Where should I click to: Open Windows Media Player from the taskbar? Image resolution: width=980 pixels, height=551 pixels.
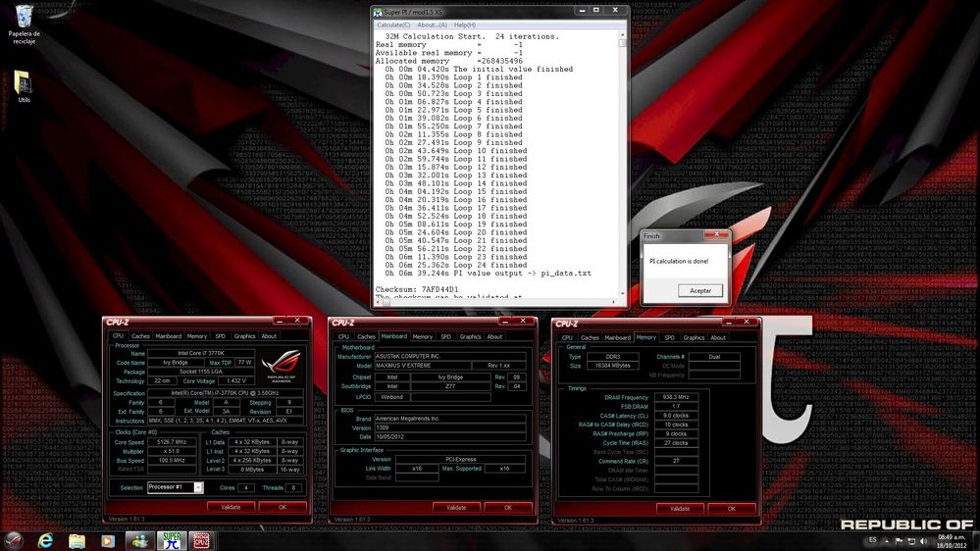pos(108,540)
